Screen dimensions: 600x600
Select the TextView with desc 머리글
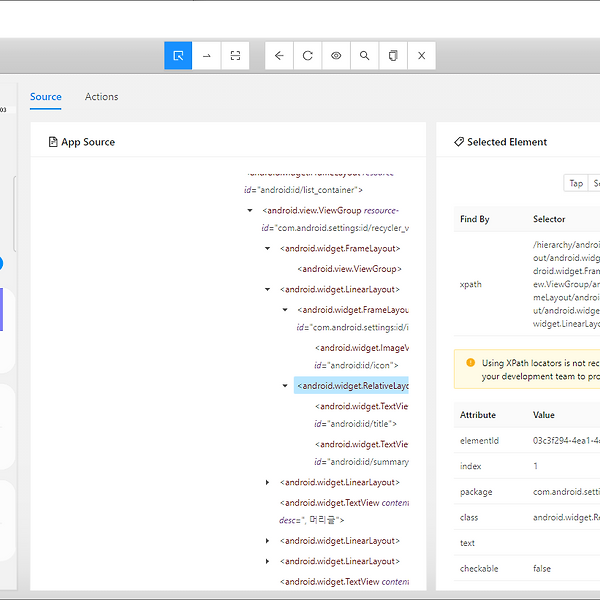(x=344, y=512)
